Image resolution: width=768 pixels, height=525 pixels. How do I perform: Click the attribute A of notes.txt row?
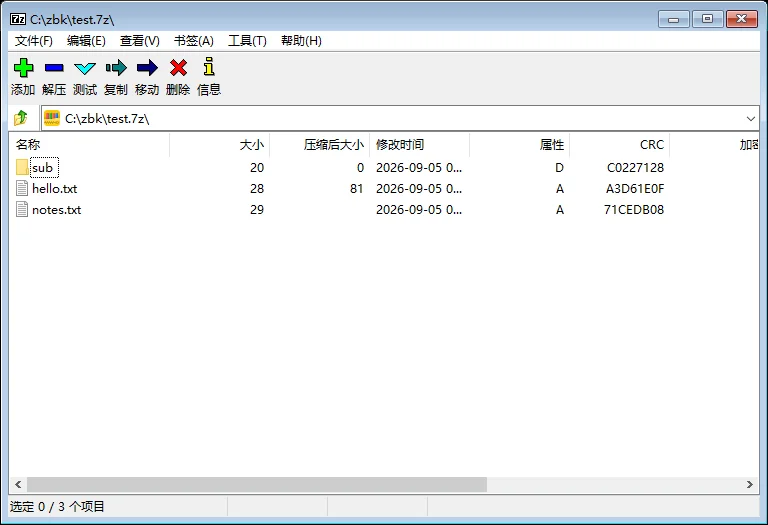click(x=560, y=210)
